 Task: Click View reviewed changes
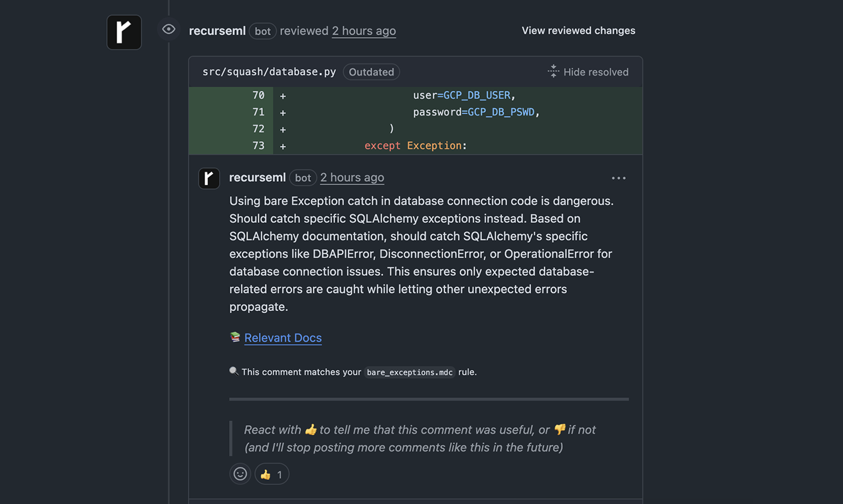pyautogui.click(x=578, y=31)
